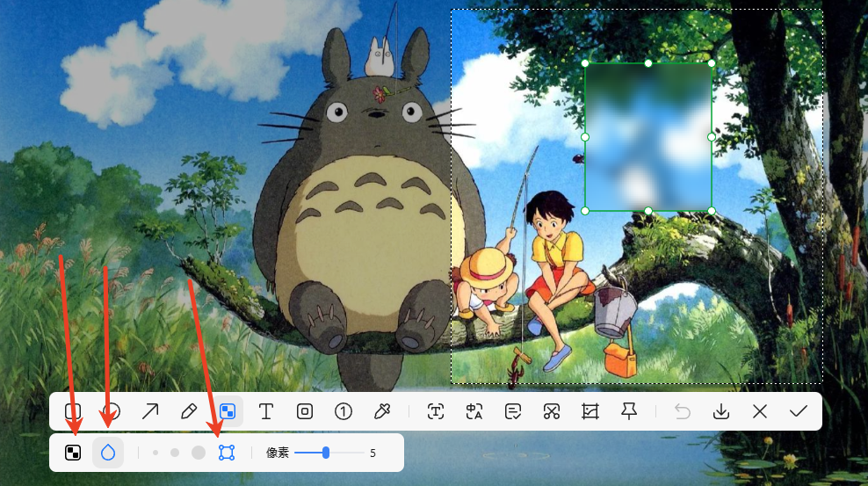Click the top-left handle of blurred box

[x=585, y=63]
